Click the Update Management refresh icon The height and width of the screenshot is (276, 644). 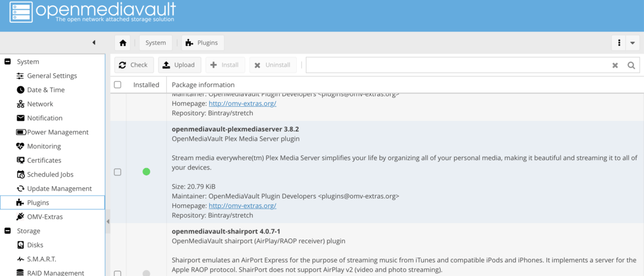click(20, 188)
